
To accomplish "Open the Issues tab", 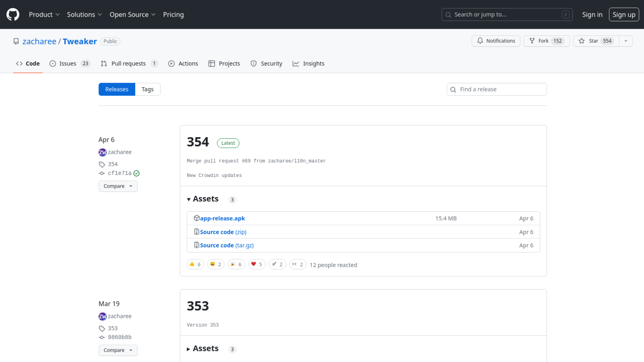I will pyautogui.click(x=70, y=63).
